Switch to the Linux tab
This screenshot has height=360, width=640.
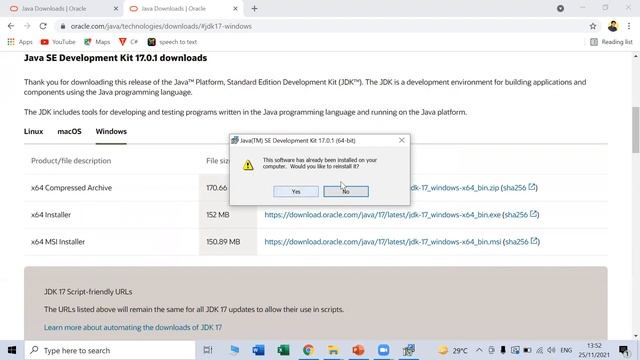tap(33, 131)
